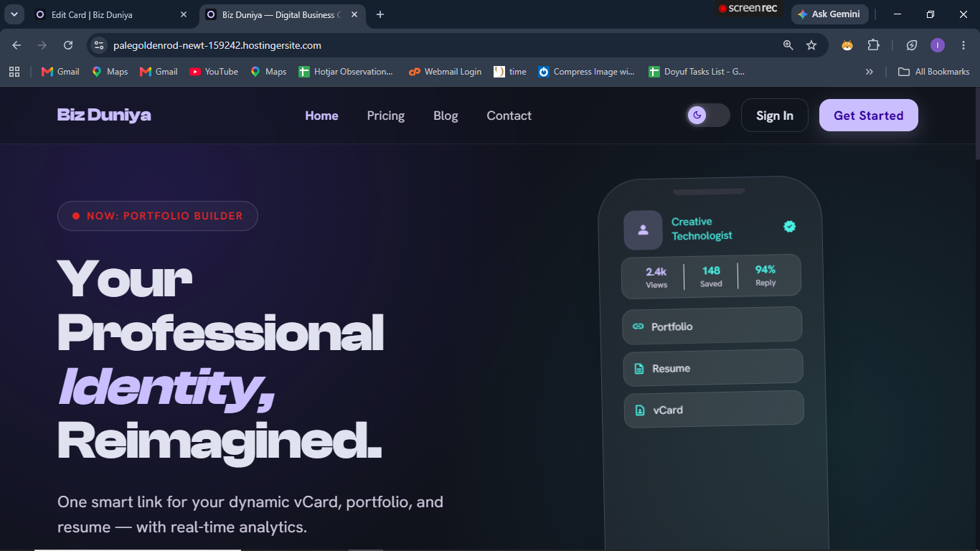Open the Webmail Login bookmark

click(445, 72)
